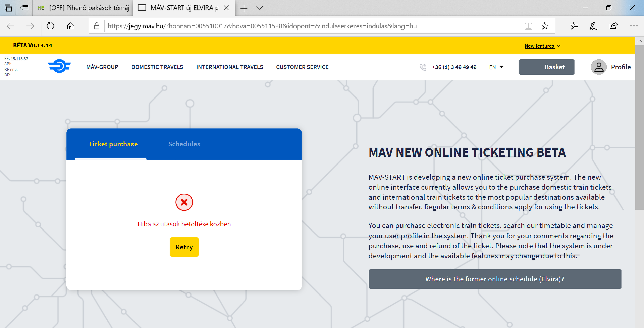Click the share page icon
The image size is (644, 328).
[613, 26]
